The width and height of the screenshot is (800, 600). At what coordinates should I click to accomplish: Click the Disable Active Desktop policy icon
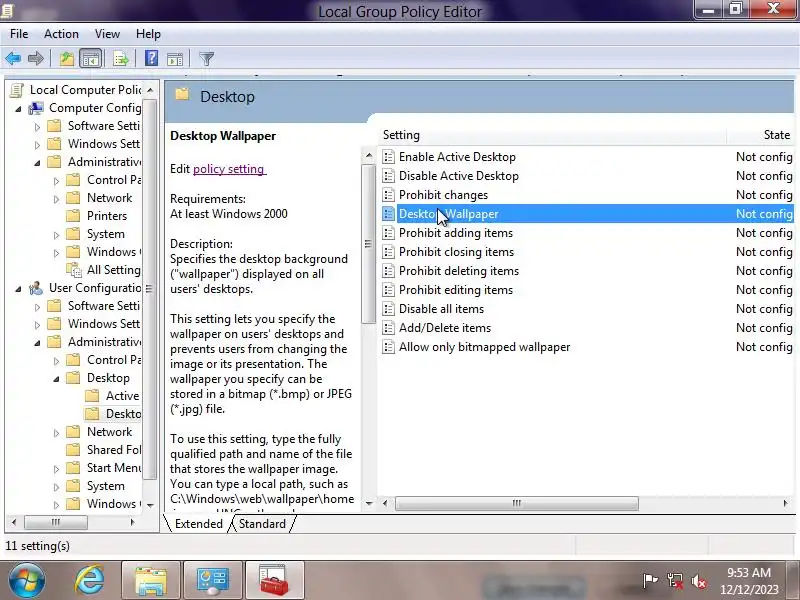click(388, 176)
